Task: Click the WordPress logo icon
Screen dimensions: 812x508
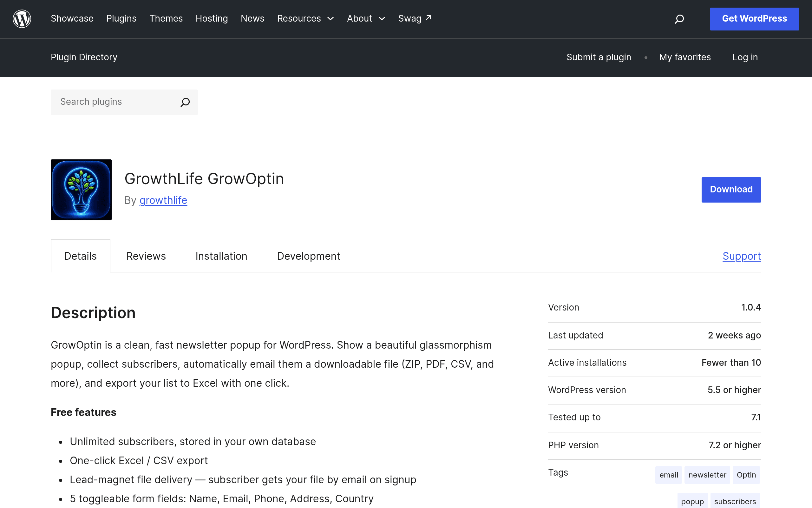Action: click(x=22, y=19)
